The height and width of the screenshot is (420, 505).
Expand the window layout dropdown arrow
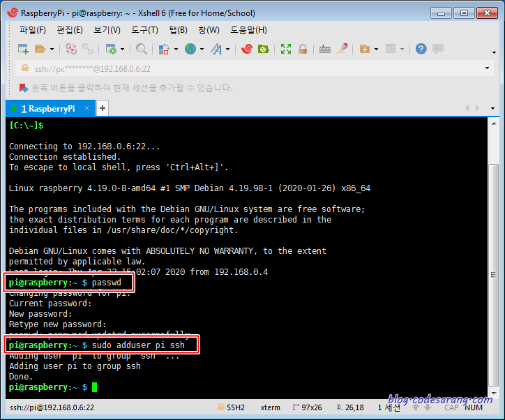pos(402,50)
